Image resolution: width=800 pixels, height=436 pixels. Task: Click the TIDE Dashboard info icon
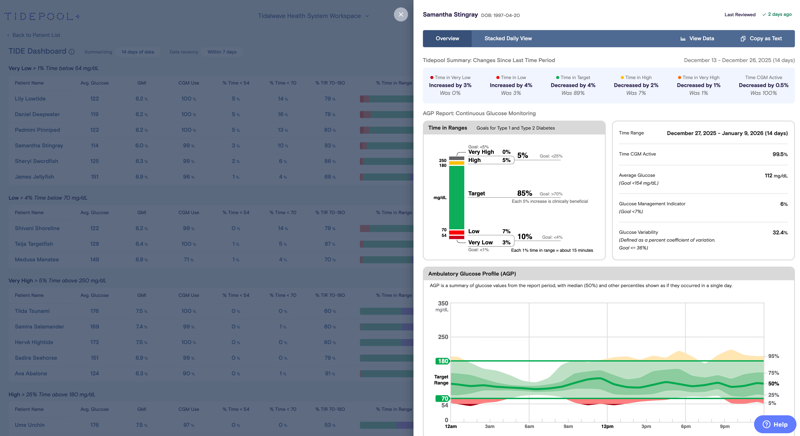(x=72, y=52)
